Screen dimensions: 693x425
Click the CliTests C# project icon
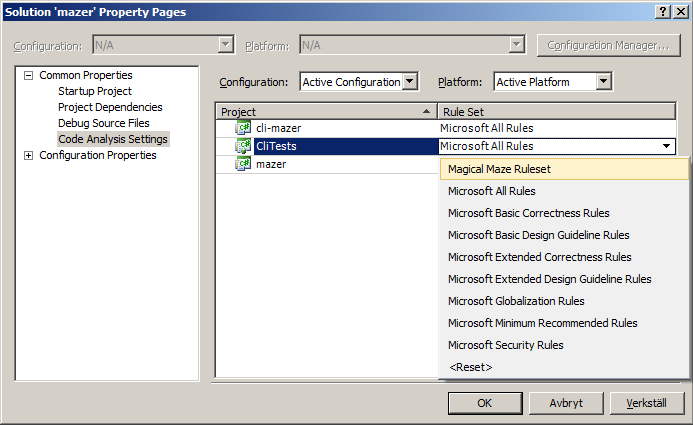[243, 146]
